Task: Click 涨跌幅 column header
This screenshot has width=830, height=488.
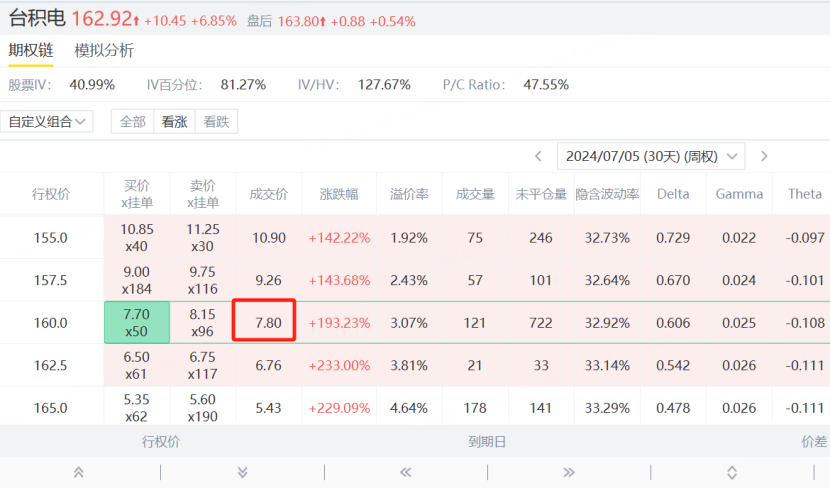Action: tap(339, 194)
